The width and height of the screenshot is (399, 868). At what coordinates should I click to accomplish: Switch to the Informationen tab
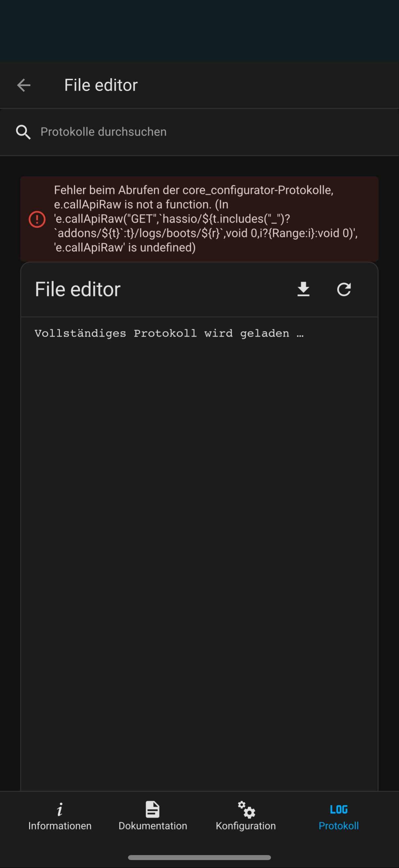click(60, 817)
